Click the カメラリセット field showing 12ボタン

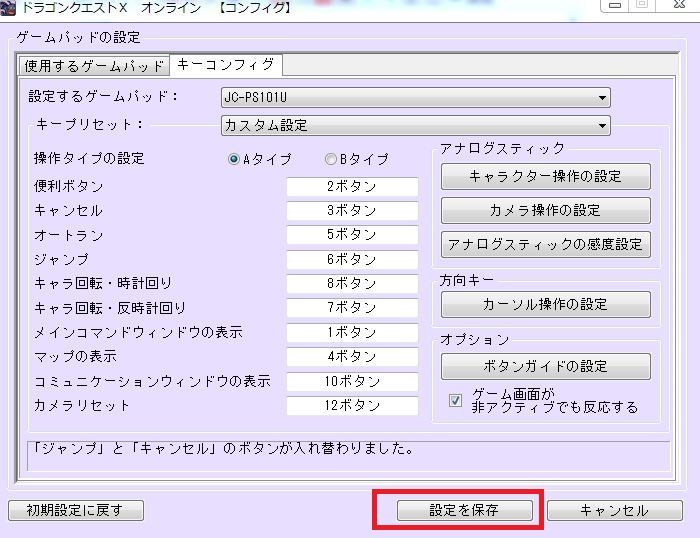352,405
